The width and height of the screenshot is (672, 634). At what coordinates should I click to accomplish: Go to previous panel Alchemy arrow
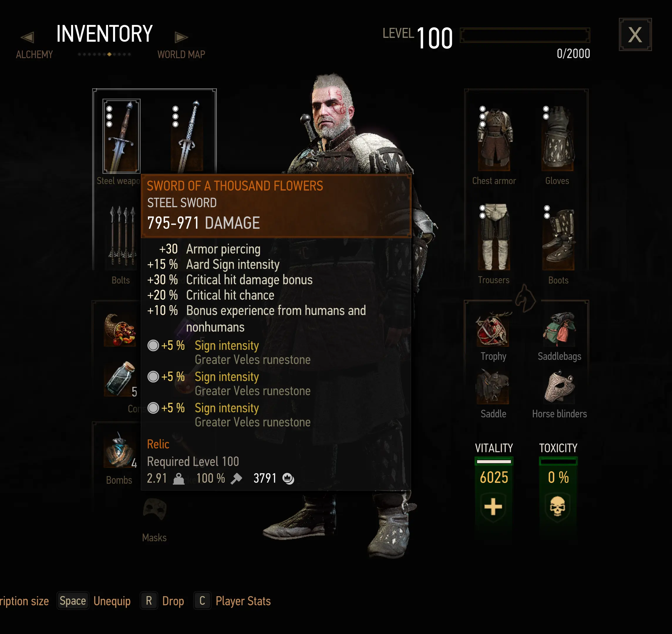[x=27, y=37]
